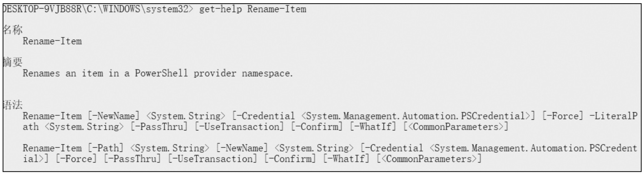644x174 pixels.
Task: Click [-NewName] in the second syntax block
Action: pyautogui.click(x=242, y=148)
